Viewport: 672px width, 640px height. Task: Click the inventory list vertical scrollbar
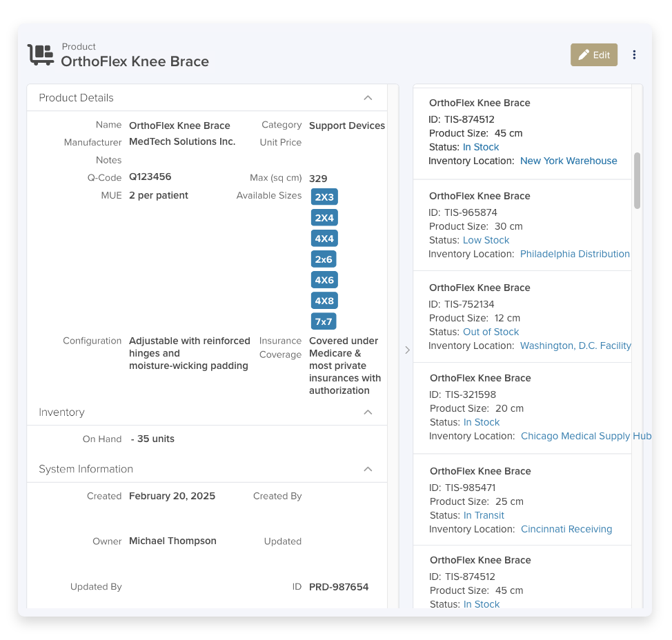coord(637,181)
